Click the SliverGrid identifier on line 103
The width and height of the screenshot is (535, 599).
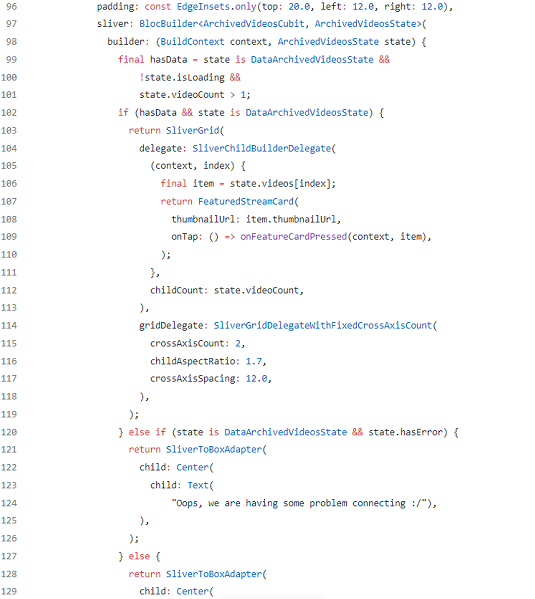[x=193, y=131]
